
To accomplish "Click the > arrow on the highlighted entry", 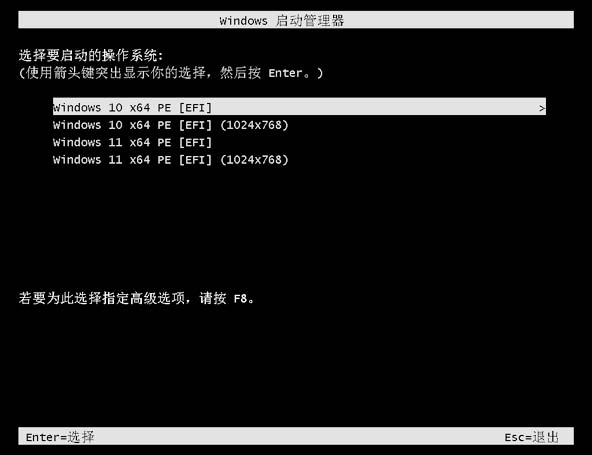I will click(x=542, y=108).
